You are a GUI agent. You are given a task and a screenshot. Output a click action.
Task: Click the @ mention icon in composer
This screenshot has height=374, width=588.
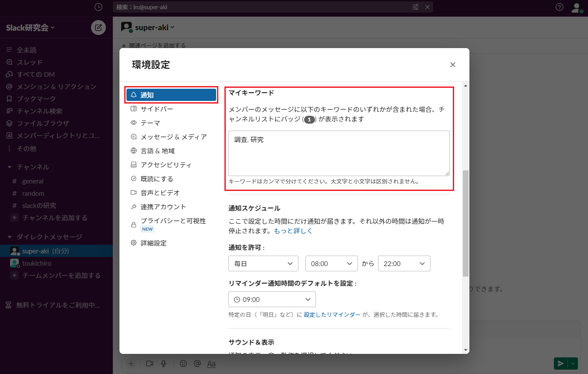coord(197,364)
